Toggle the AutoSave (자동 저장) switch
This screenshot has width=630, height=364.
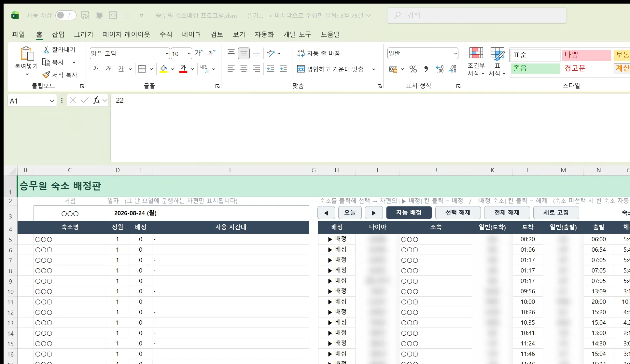pyautogui.click(x=66, y=15)
